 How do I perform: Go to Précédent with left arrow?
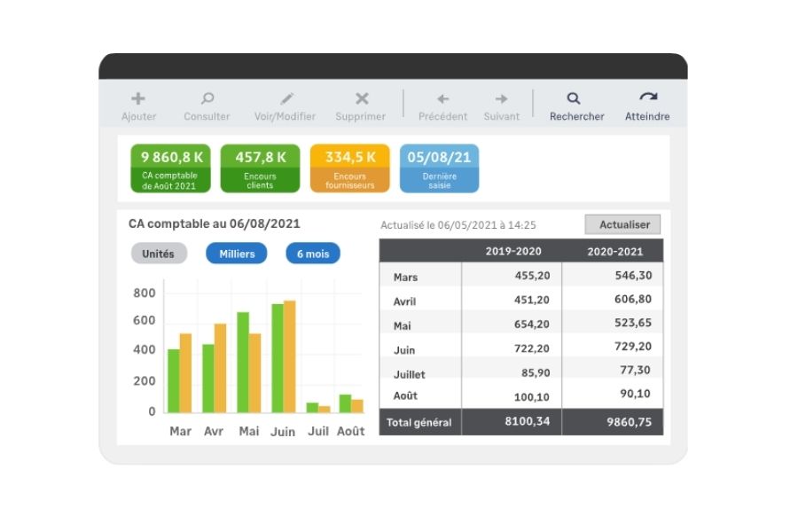click(442, 99)
